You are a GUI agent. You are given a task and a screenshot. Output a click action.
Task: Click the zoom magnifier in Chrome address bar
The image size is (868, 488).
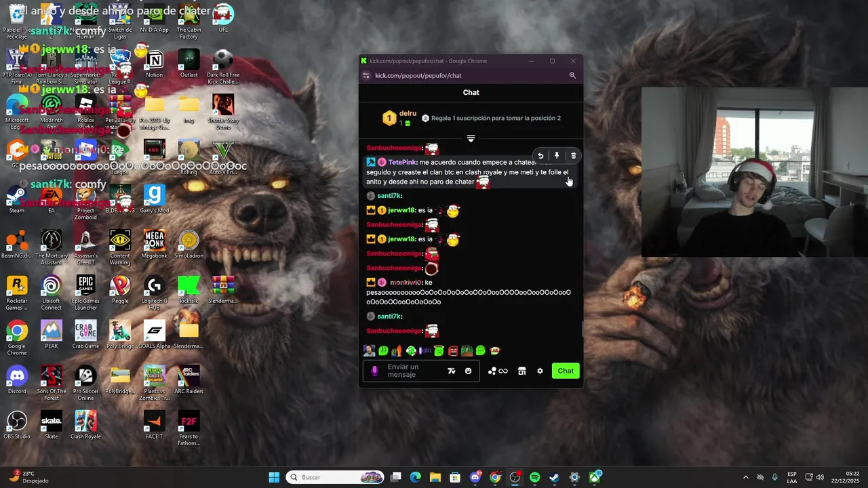(x=572, y=75)
